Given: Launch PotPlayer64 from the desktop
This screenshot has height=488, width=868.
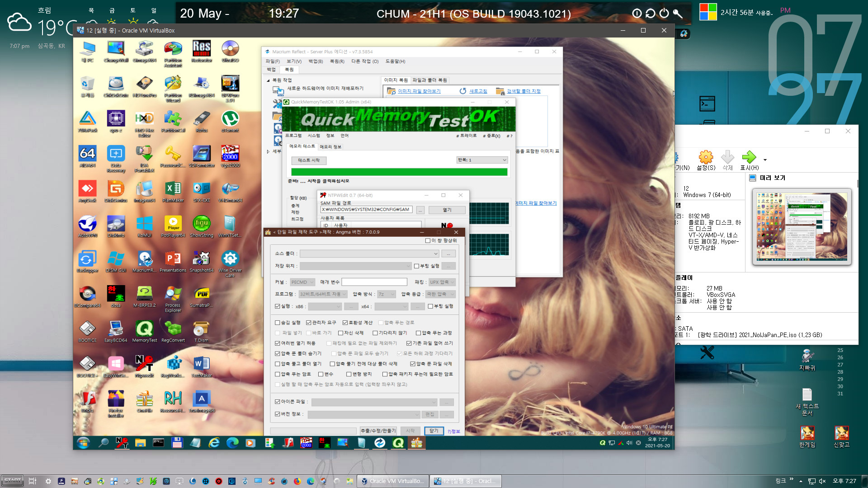Looking at the screenshot, I should (x=173, y=226).
